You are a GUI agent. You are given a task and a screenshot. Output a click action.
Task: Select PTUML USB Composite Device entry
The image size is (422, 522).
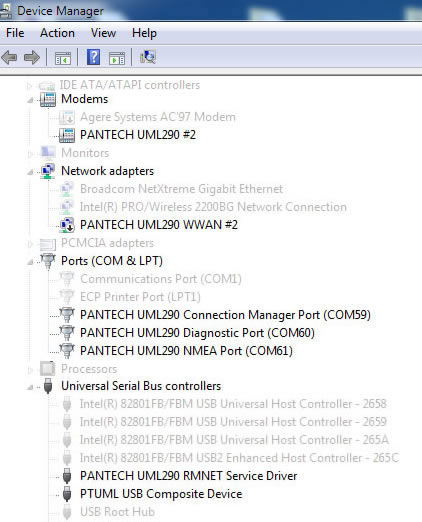(161, 494)
